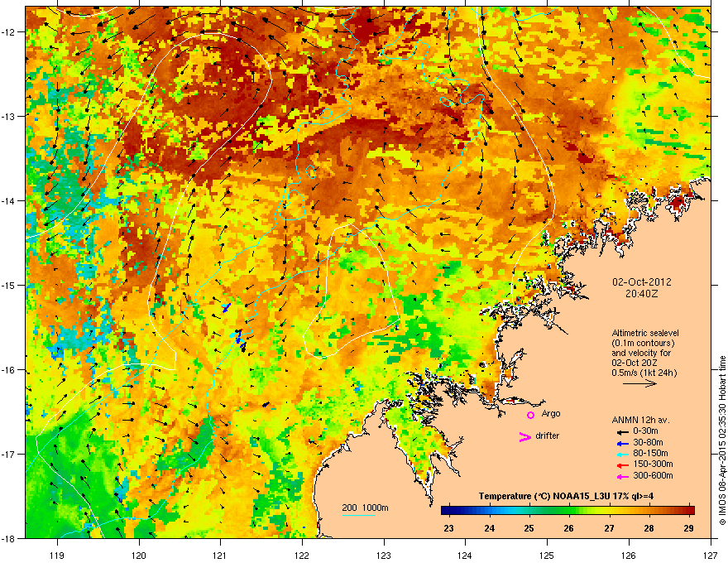
Task: Click the cyan 200 1000m contour sample line
Action: click(x=359, y=515)
